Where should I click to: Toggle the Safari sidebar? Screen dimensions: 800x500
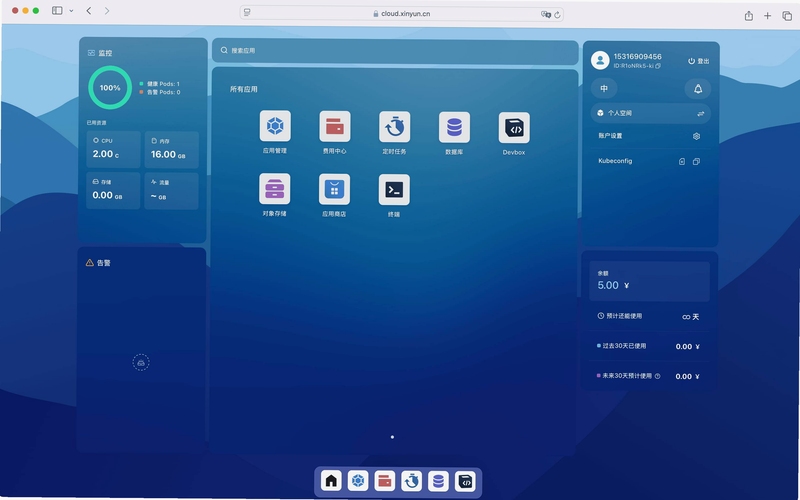(57, 10)
